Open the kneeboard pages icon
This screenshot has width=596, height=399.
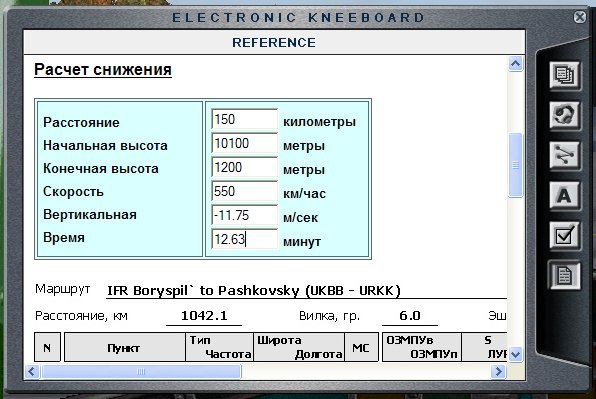click(x=564, y=75)
